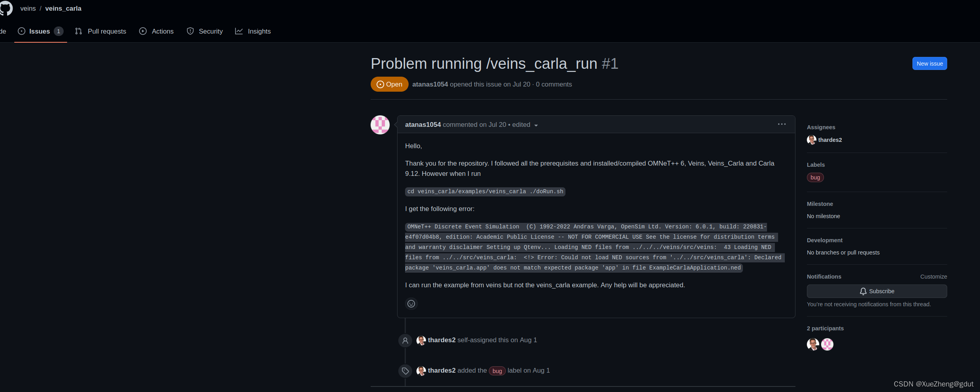Switch to the Issues tab
Image resolution: width=980 pixels, height=392 pixels.
(40, 31)
